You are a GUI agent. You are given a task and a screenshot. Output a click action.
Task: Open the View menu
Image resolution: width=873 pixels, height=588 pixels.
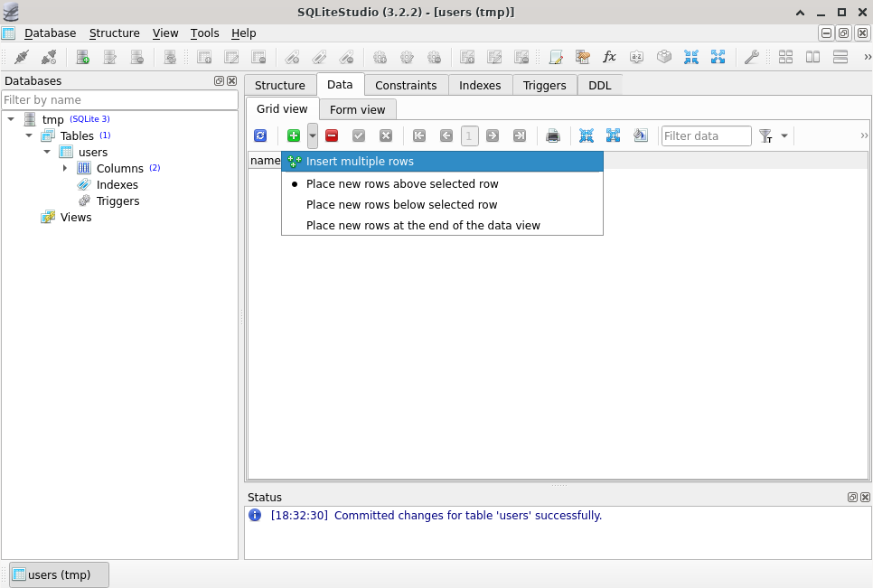click(x=165, y=33)
